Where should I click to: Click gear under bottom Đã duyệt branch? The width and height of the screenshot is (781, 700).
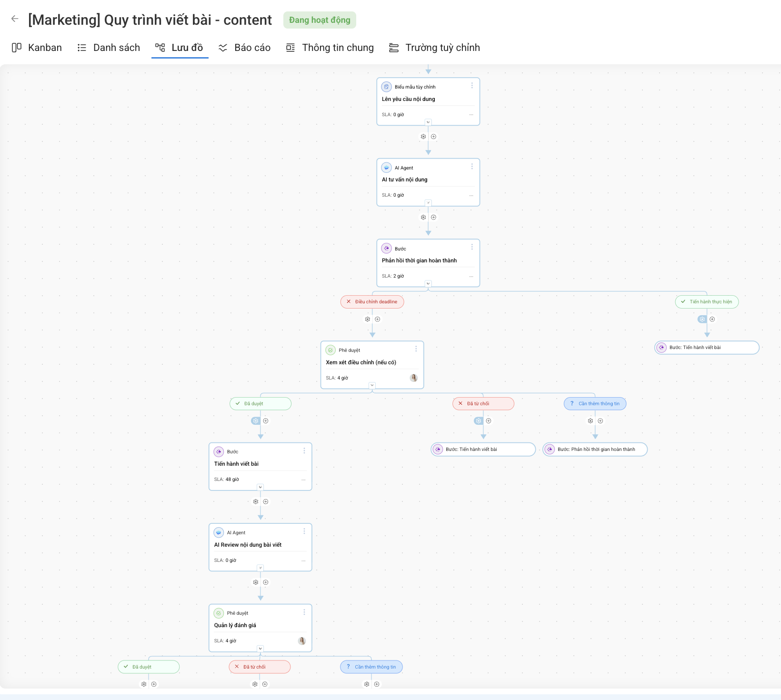pyautogui.click(x=144, y=684)
